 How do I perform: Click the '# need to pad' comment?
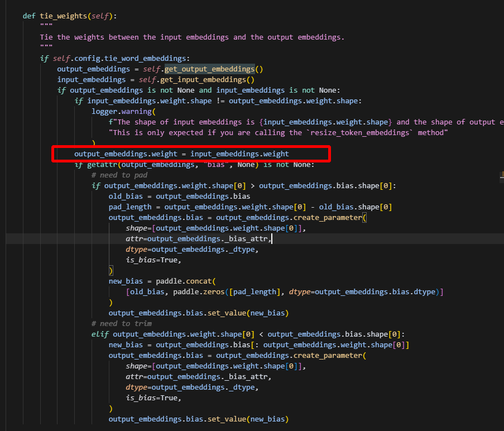[119, 175]
